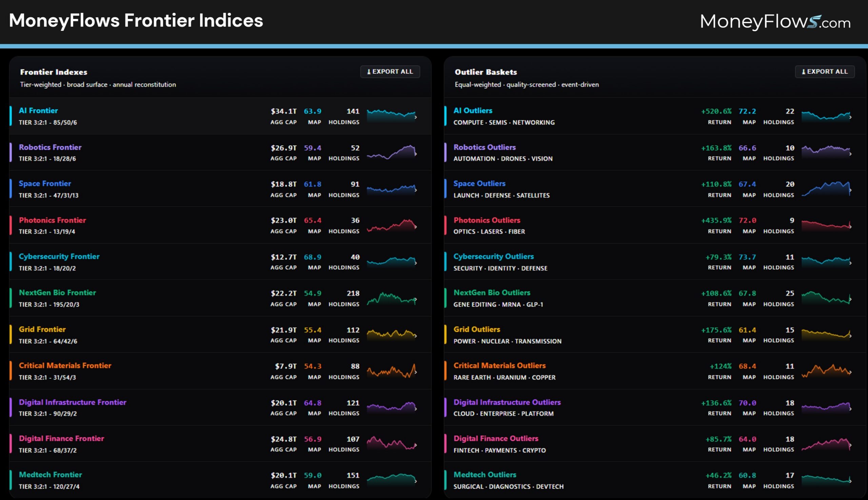This screenshot has height=500, width=868.
Task: Click the Digital Infrastructure Frontier sparkline chart
Action: coord(392,407)
